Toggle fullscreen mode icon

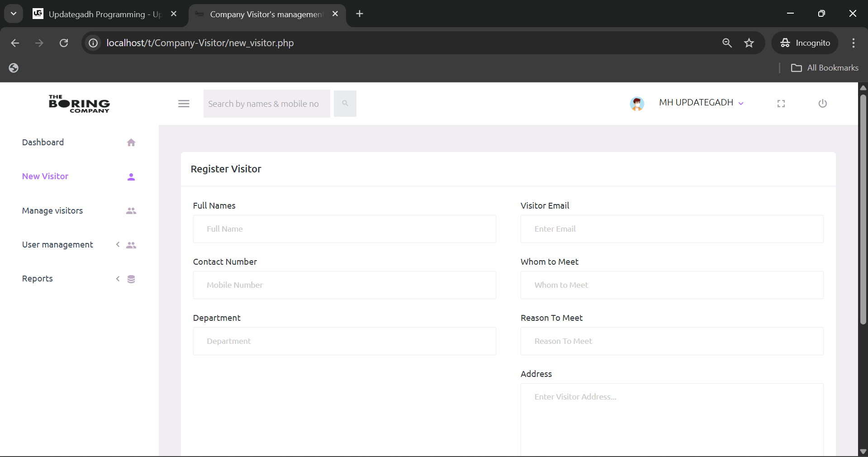781,104
